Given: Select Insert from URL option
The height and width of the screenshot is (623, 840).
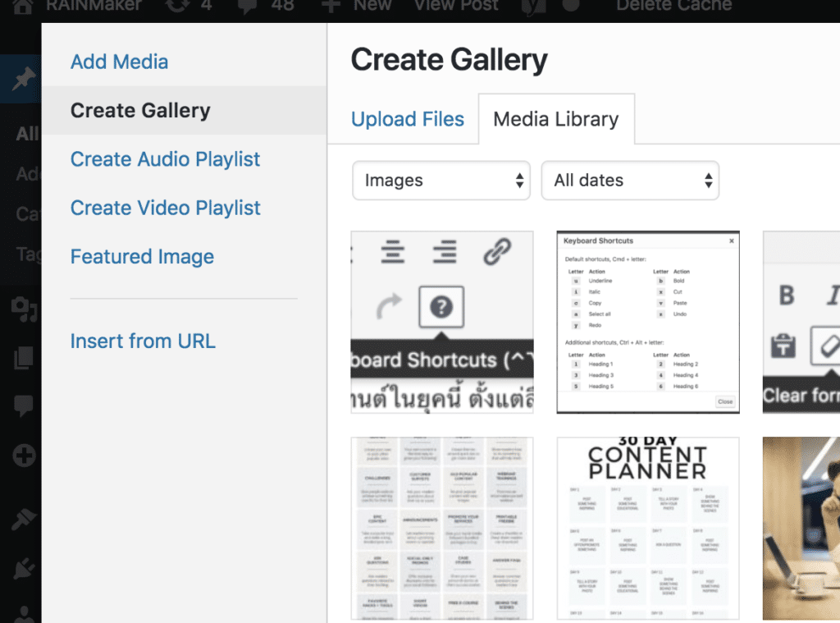Looking at the screenshot, I should pyautogui.click(x=143, y=341).
